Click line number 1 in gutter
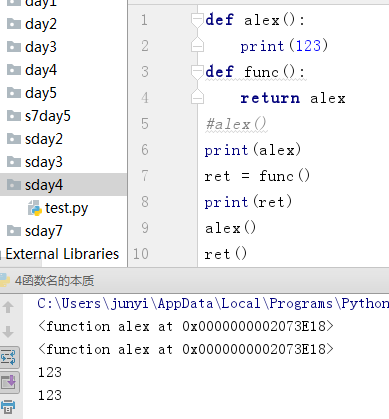 [x=144, y=20]
